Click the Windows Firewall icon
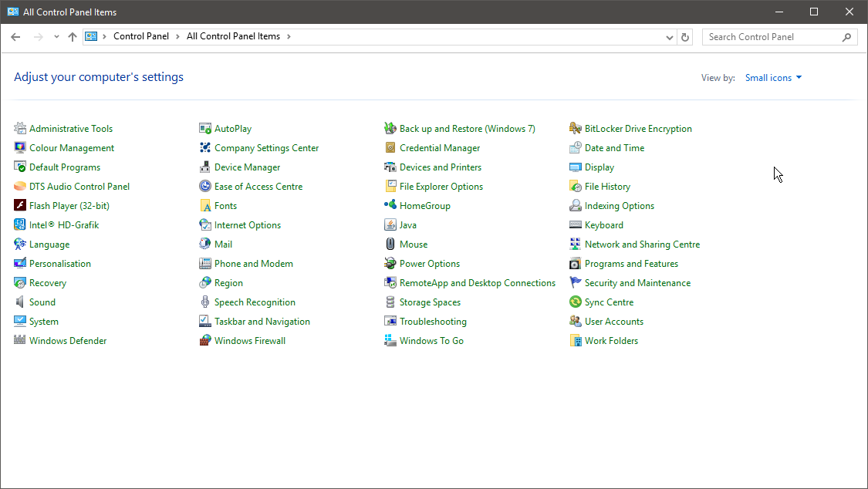Screen dimensions: 868x489 click(x=205, y=340)
